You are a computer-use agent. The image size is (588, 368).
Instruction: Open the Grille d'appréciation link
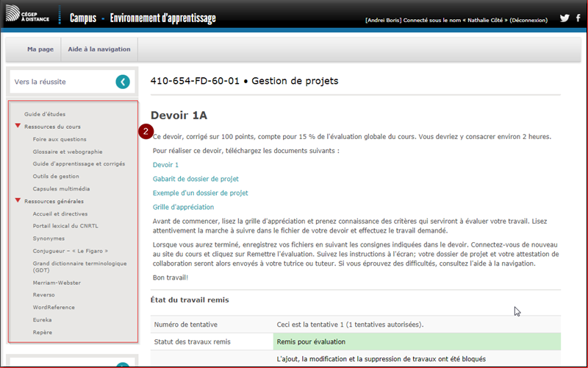(x=183, y=207)
